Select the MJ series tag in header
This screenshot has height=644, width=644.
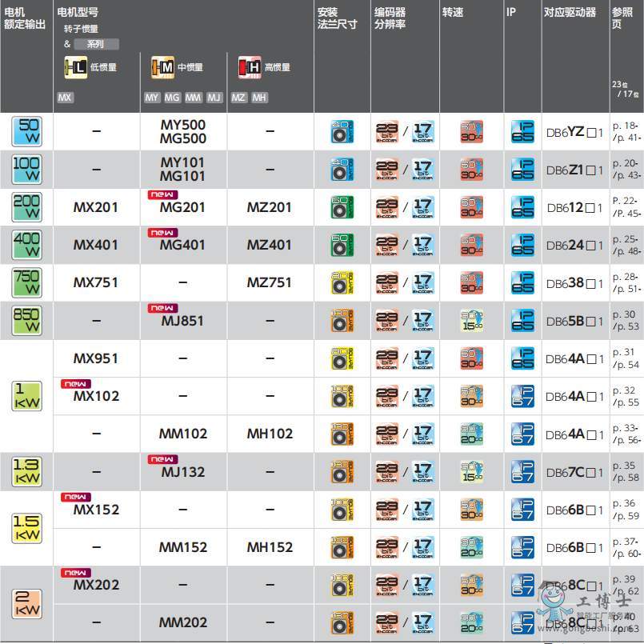tap(214, 98)
